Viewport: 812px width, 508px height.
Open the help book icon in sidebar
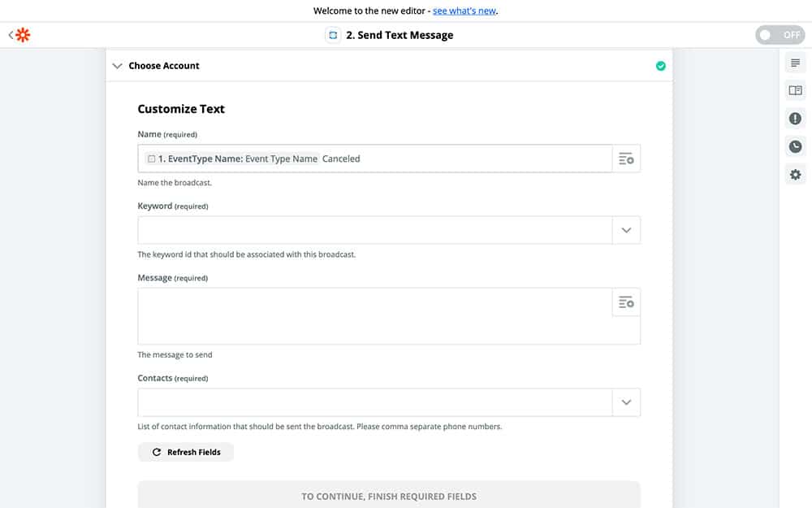tap(795, 91)
